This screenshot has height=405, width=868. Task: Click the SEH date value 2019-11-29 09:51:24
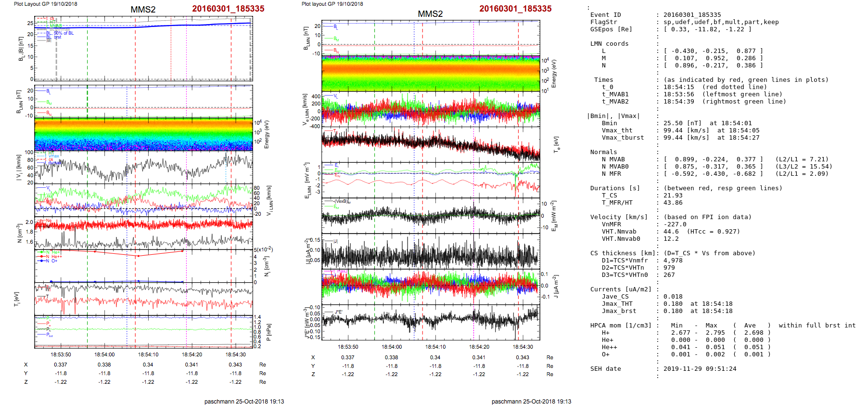point(700,369)
